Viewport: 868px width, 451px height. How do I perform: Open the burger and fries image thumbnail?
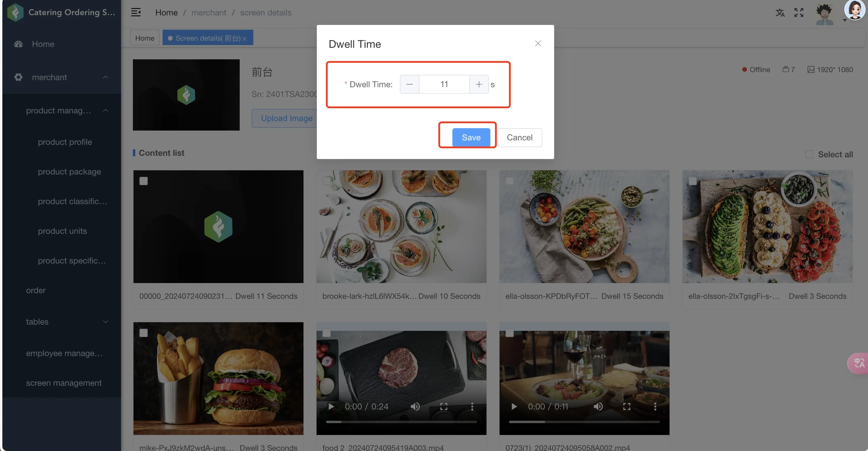pyautogui.click(x=218, y=378)
